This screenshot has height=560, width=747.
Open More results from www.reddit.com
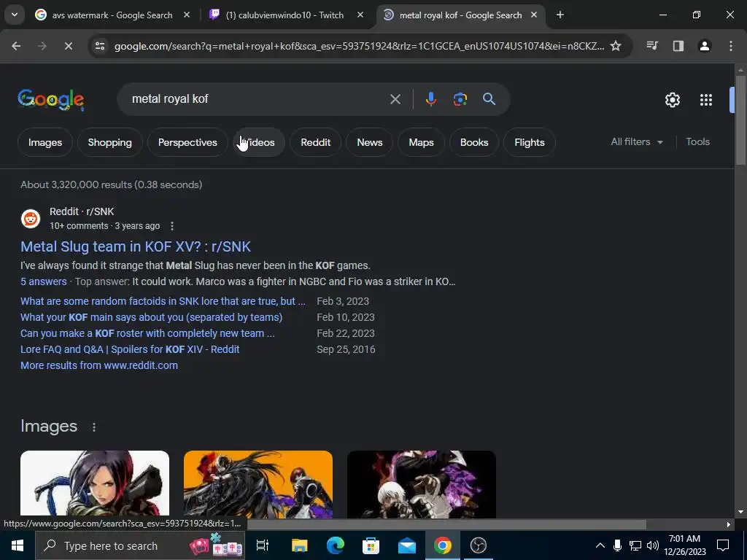pyautogui.click(x=99, y=366)
